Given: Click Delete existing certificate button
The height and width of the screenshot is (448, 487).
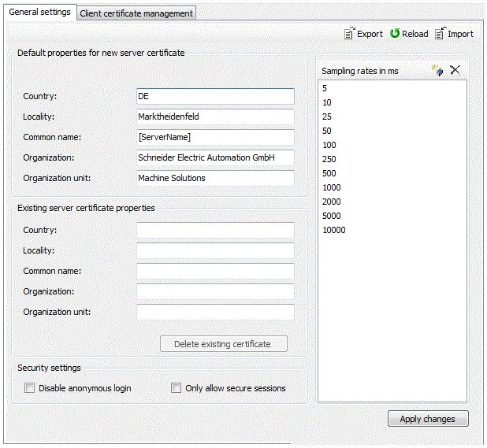Looking at the screenshot, I should (222, 344).
